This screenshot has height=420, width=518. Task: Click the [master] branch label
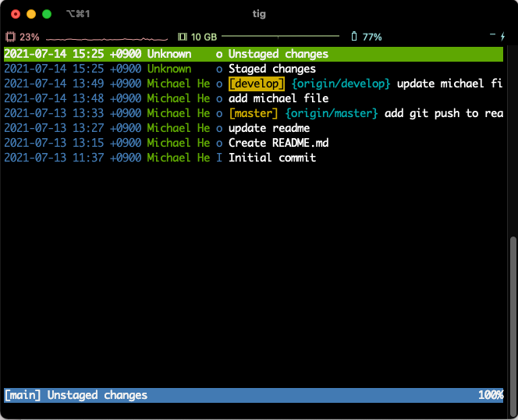pos(254,113)
